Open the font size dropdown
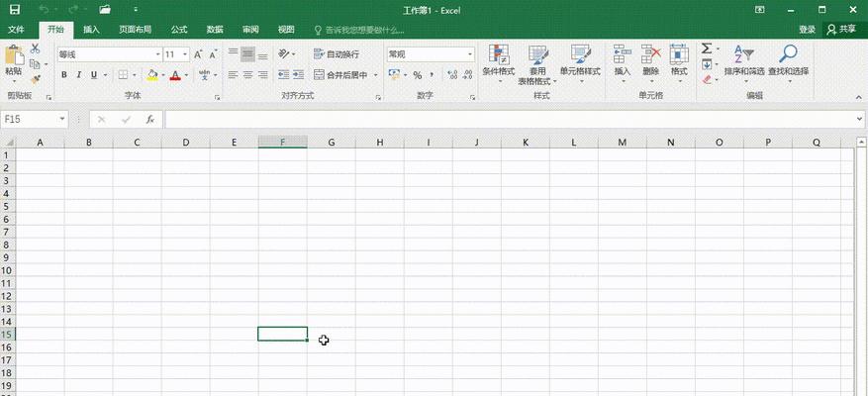Image resolution: width=868 pixels, height=396 pixels. 185,54
